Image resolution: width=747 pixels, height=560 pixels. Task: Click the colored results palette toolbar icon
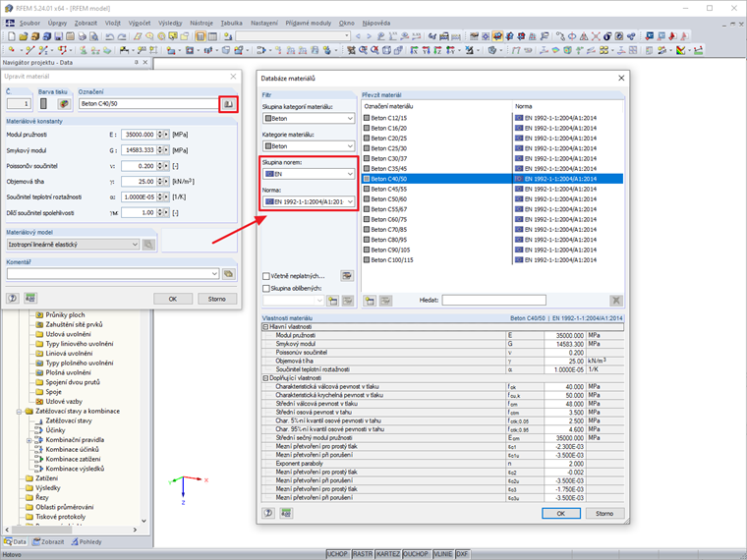680,50
